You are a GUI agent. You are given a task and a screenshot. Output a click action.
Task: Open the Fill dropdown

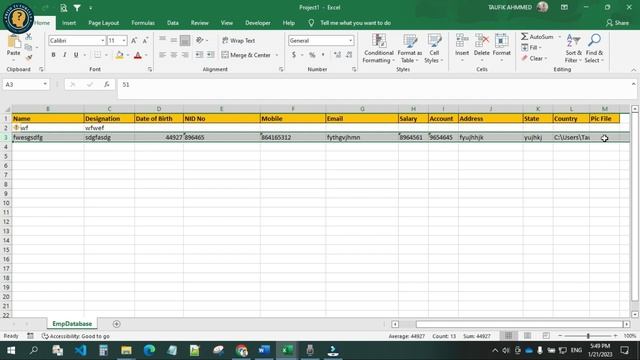point(531,48)
